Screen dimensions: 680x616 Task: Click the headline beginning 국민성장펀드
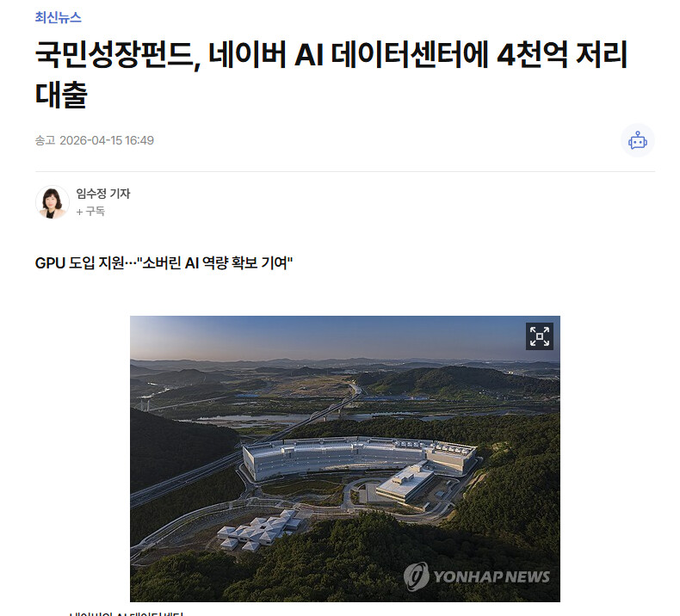pos(331,74)
